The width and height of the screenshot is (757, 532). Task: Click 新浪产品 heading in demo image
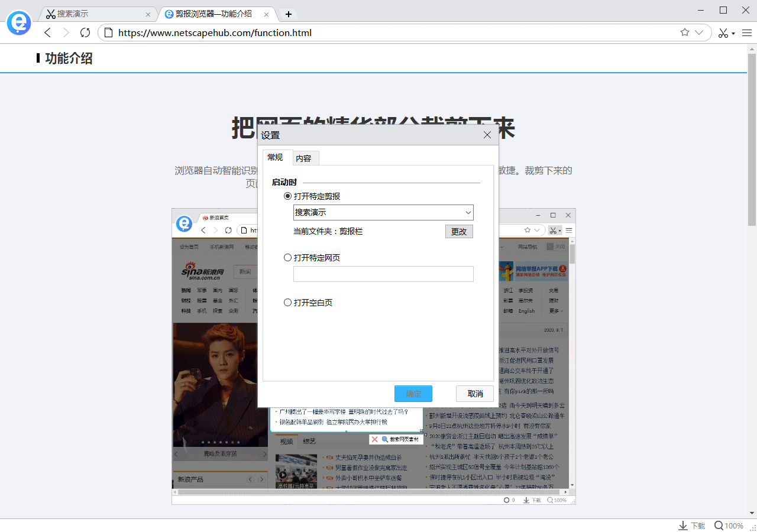coord(190,479)
